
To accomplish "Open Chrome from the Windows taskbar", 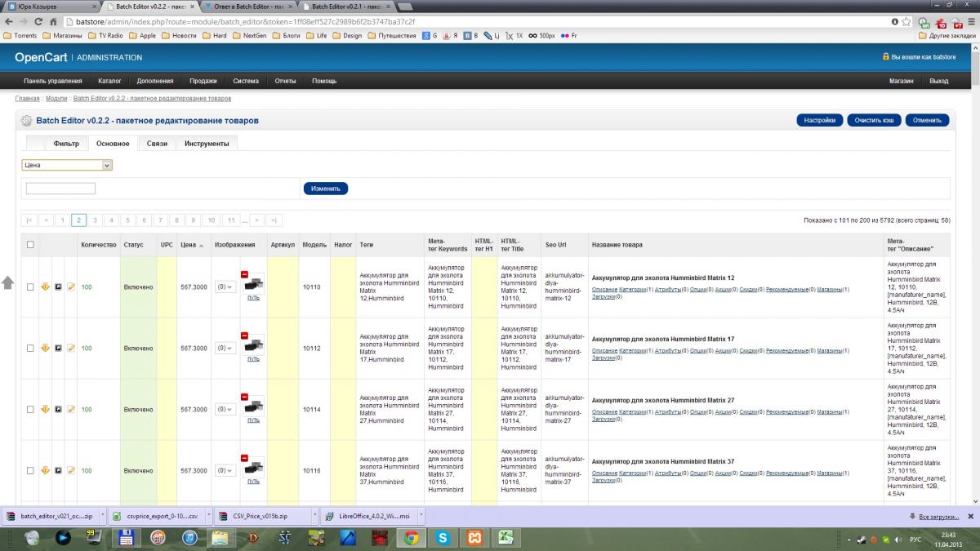I will tap(411, 537).
